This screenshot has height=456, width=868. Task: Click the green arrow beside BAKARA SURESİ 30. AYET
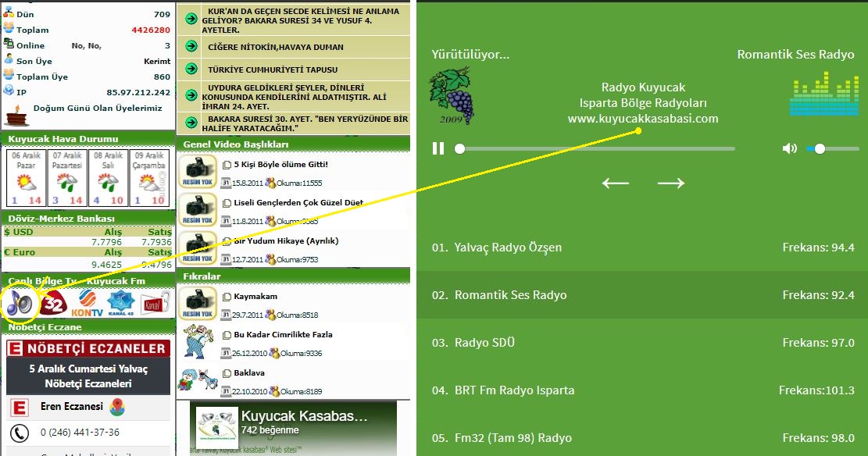tap(191, 123)
